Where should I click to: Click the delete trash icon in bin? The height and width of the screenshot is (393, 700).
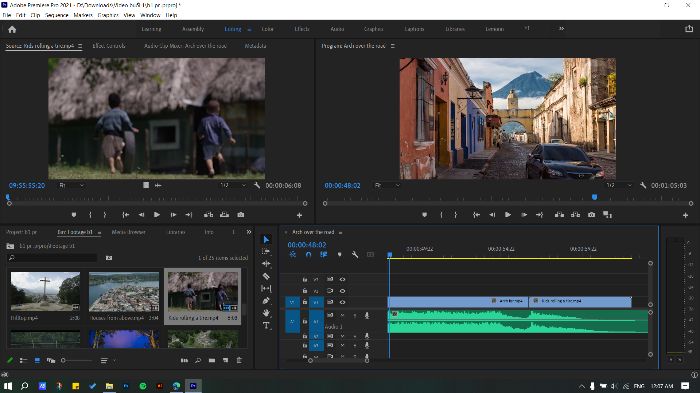pos(239,360)
